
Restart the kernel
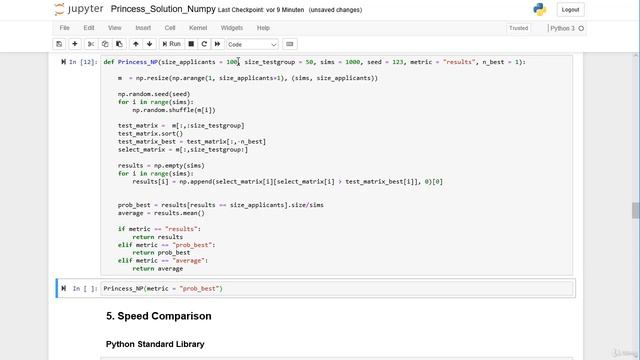tap(204, 44)
